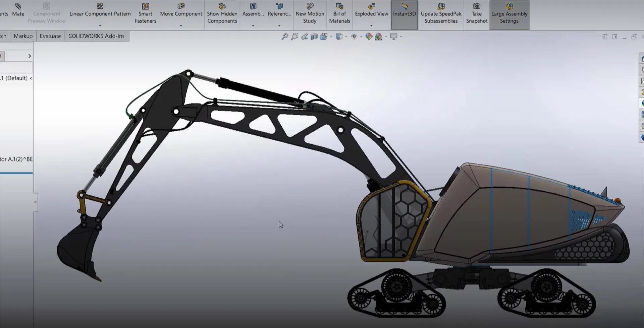Click the (Default) configuration tree item
The height and width of the screenshot is (328, 644).
[16, 78]
